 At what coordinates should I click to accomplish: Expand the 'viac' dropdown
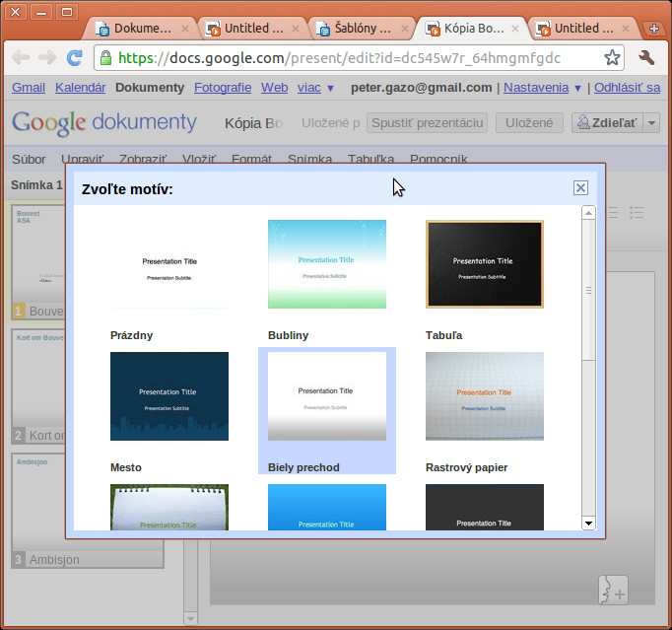pos(315,88)
